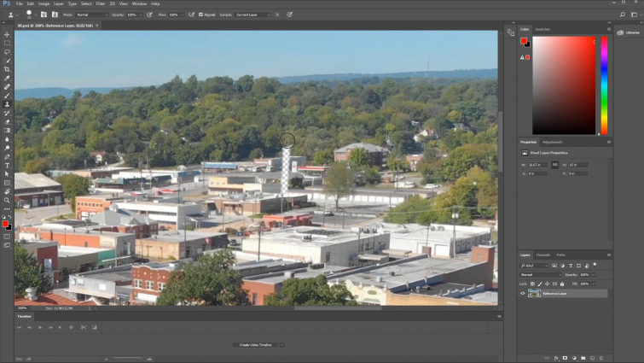Switch to the Channels tab
644x363 pixels.
pos(542,255)
